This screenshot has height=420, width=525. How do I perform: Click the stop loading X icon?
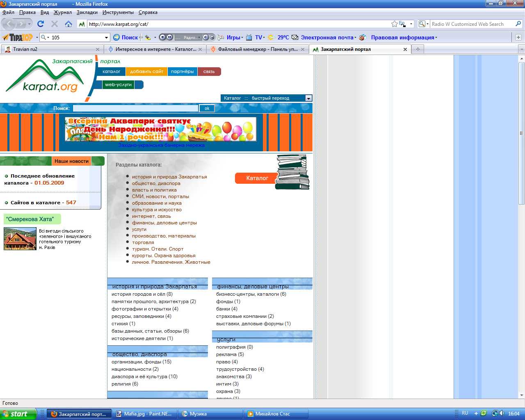point(55,24)
